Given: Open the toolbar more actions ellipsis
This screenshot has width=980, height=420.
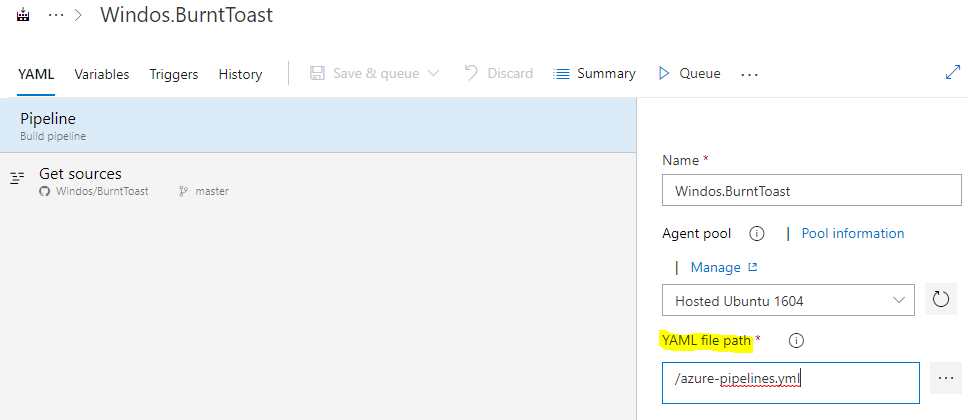Looking at the screenshot, I should click(x=749, y=74).
